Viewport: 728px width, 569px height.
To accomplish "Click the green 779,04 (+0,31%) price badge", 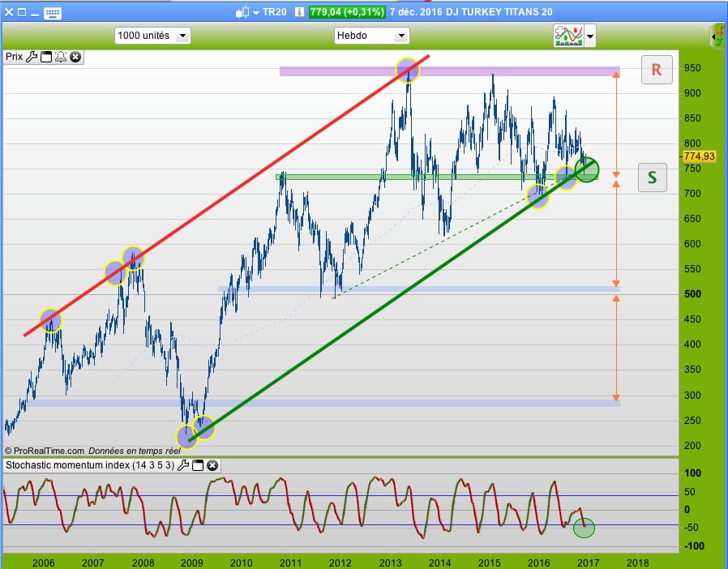I will [x=347, y=12].
